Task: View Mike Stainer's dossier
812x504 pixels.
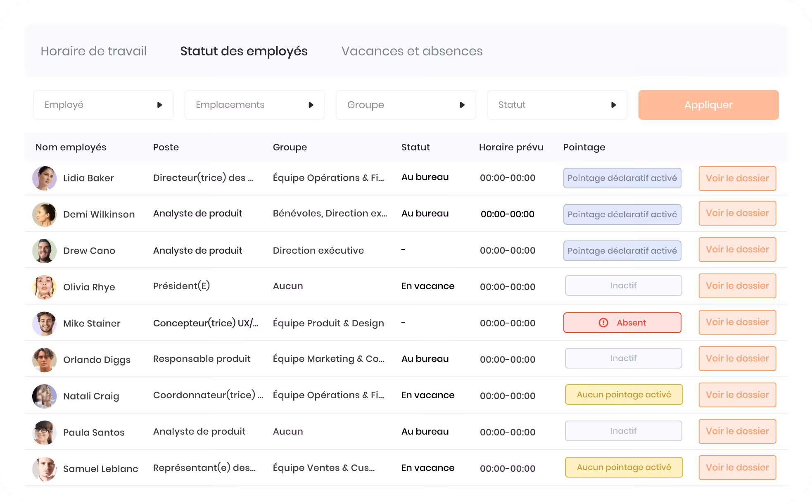Action: click(737, 322)
